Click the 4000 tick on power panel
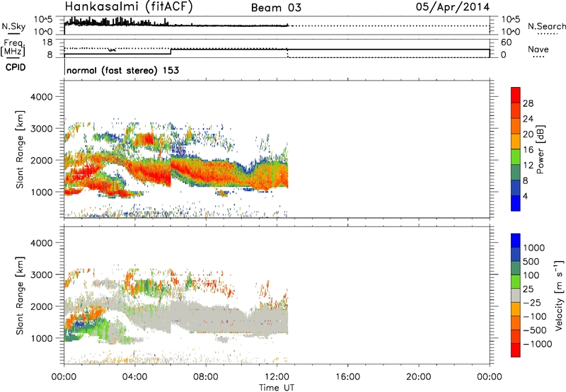The height and width of the screenshot is (392, 566). pos(42,97)
